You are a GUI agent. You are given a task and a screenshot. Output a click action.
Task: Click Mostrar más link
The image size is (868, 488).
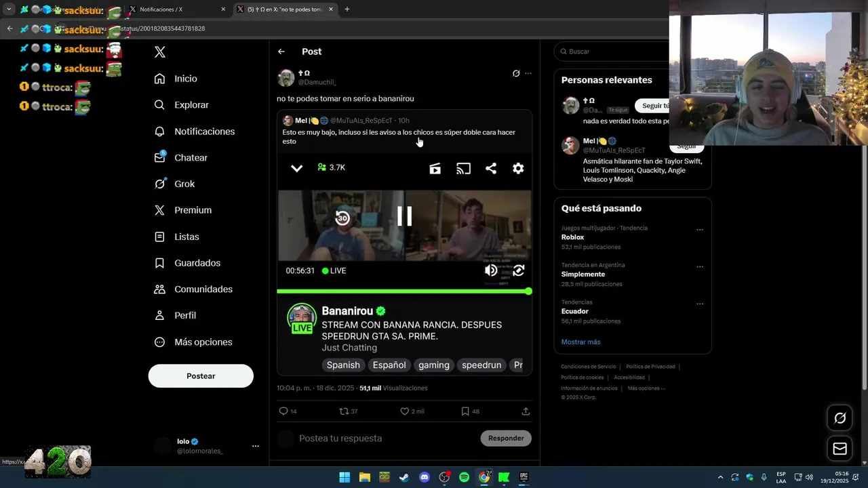tap(580, 342)
